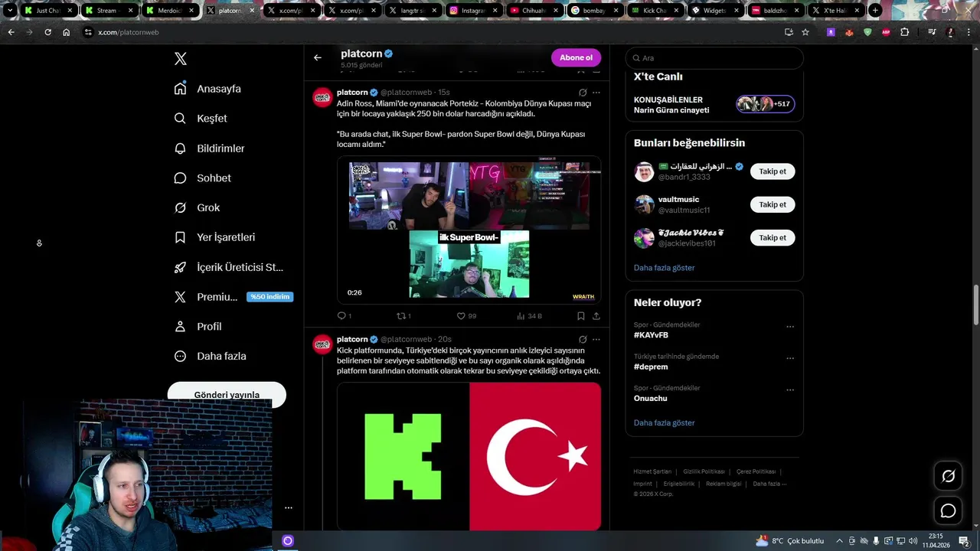Reload the page in browser toolbar
Viewport: 980px width, 551px height.
47,32
